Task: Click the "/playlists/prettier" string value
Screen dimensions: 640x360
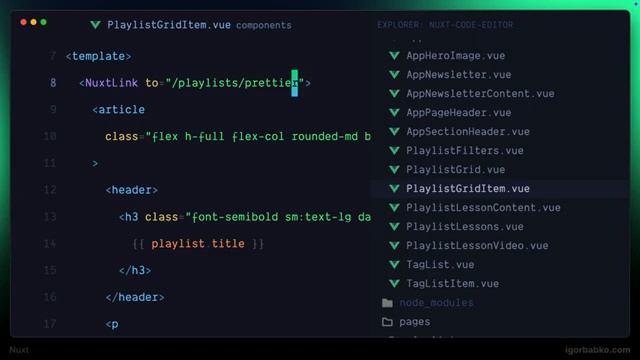Action: (x=235, y=83)
